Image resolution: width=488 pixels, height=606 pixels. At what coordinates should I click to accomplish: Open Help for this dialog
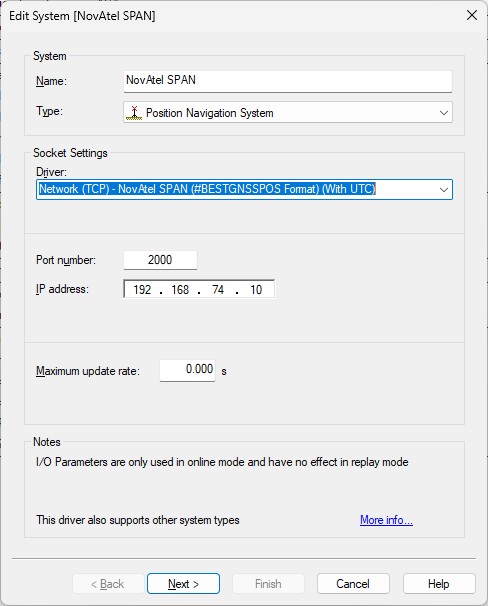[439, 584]
